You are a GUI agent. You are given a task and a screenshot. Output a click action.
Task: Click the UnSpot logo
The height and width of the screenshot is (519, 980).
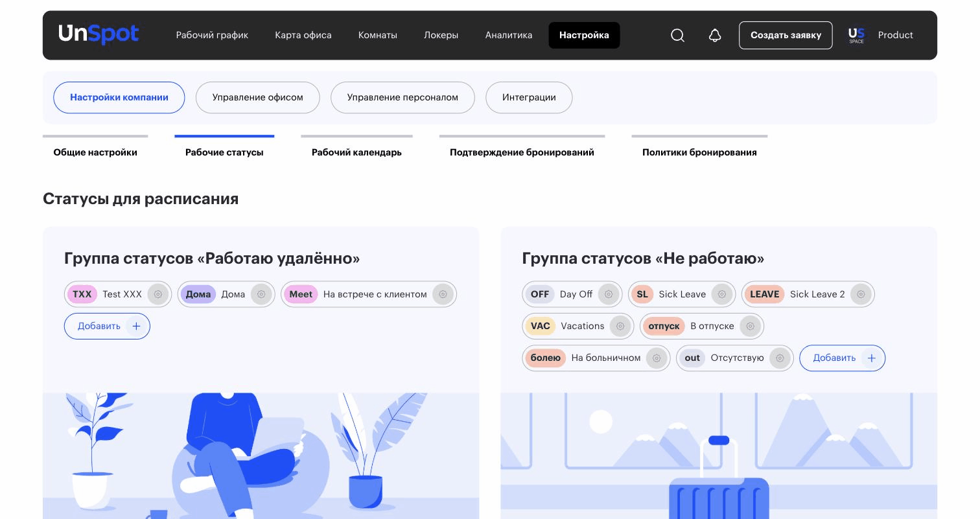tap(99, 34)
